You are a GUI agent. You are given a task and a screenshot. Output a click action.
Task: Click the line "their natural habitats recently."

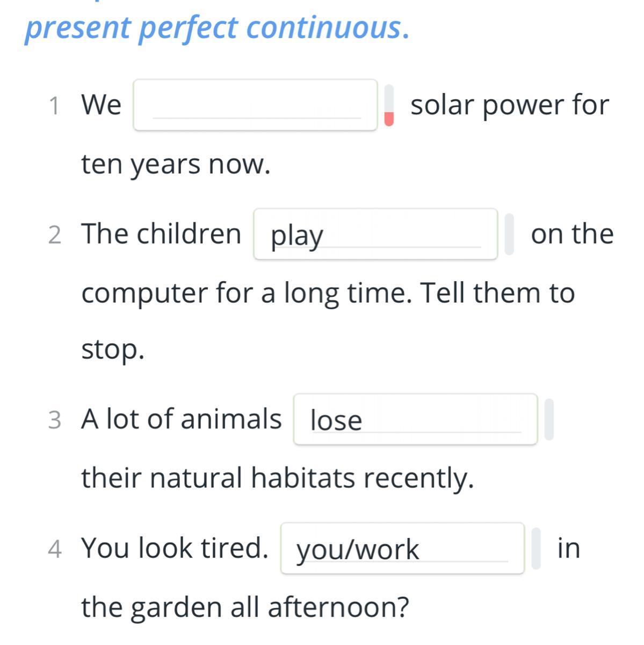click(278, 478)
